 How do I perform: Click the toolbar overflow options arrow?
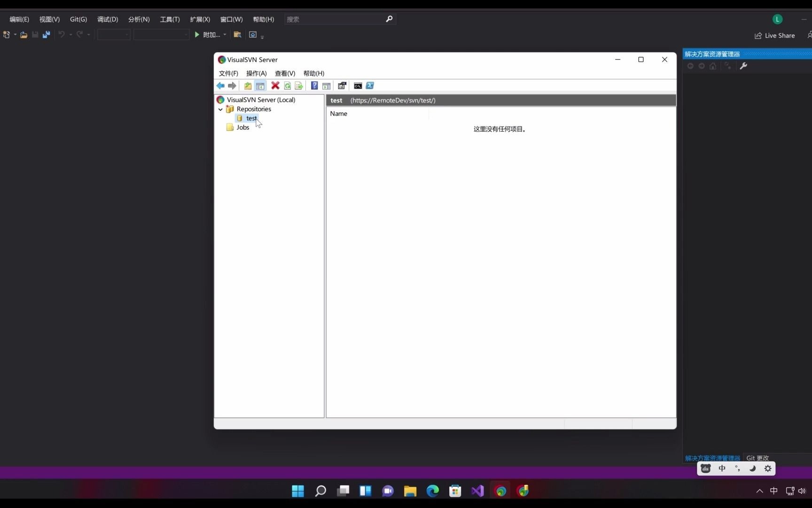pos(262,37)
